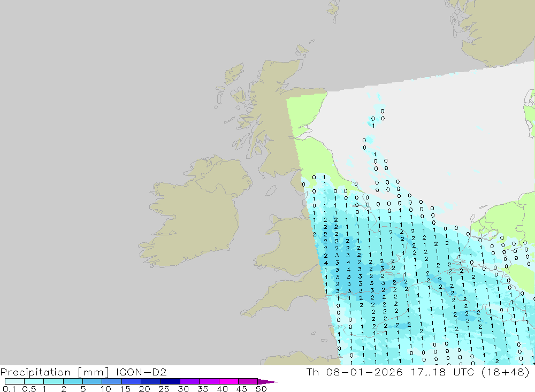Select the 2–5 mm legend color box
535x392 pixels.
[x=73, y=381]
